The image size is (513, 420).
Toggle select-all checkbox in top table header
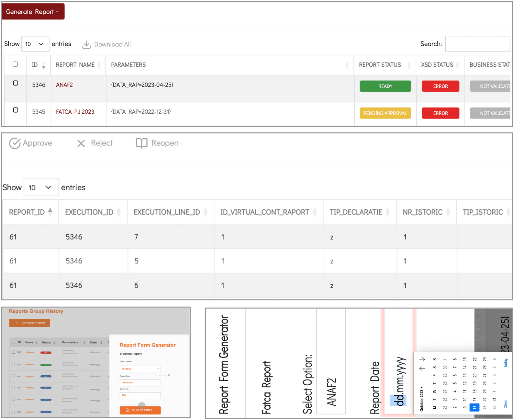(15, 64)
